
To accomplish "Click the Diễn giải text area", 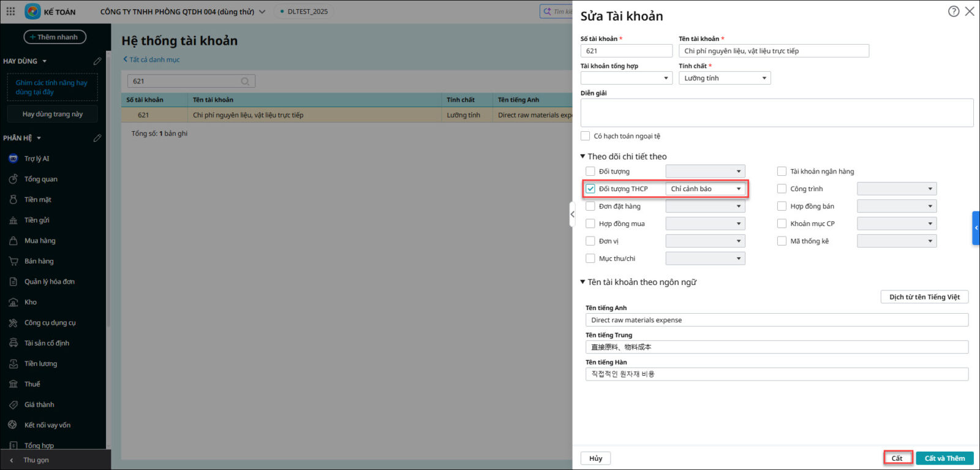I will (777, 113).
